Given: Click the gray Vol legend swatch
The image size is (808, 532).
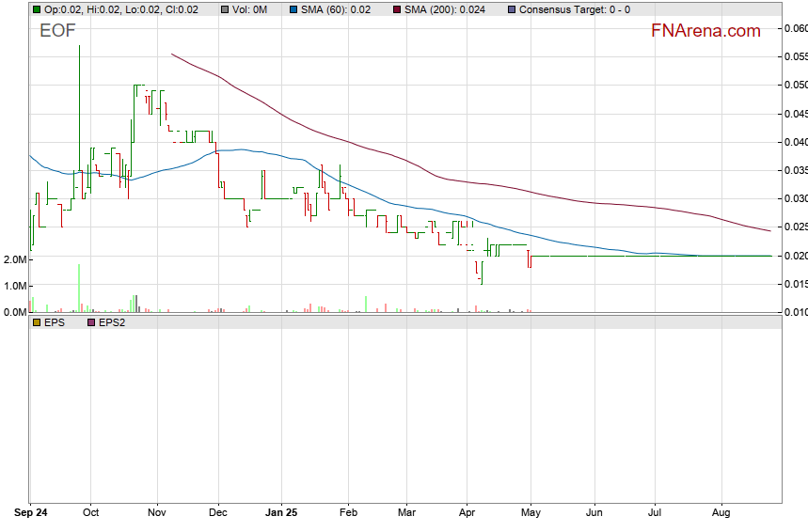Looking at the screenshot, I should (x=226, y=9).
